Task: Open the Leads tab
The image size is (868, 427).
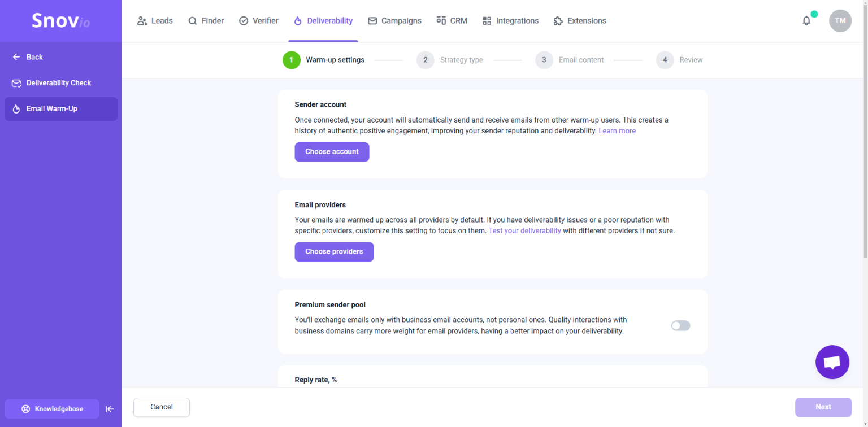Action: click(x=155, y=21)
